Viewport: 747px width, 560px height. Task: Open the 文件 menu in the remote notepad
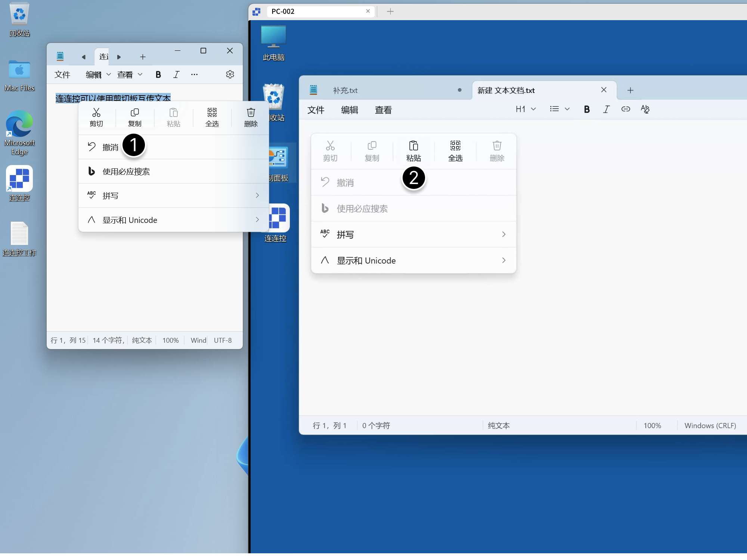tap(316, 109)
